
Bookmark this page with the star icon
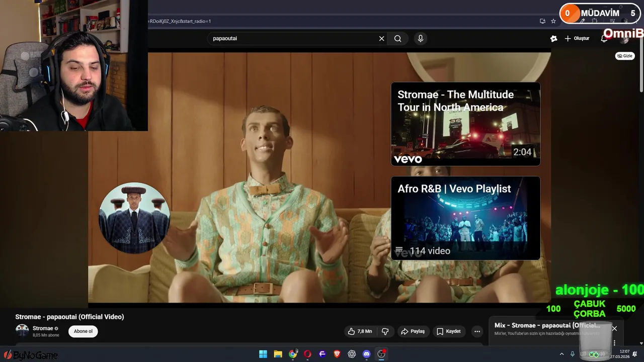click(553, 21)
